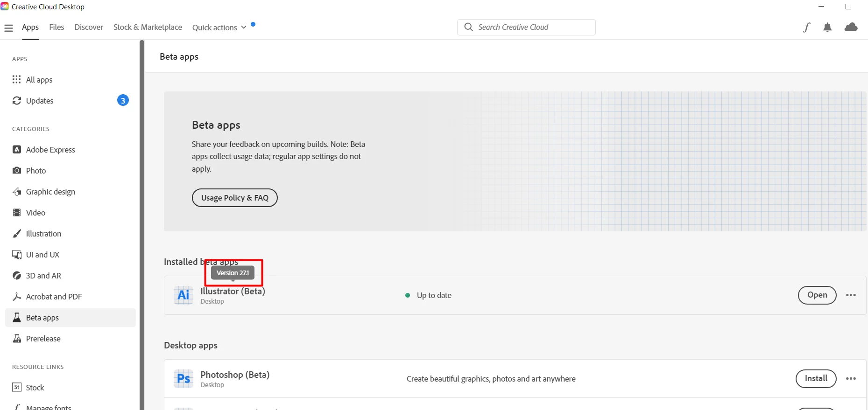This screenshot has width=868, height=410.
Task: Click the Illustration brush icon
Action: pos(17,233)
